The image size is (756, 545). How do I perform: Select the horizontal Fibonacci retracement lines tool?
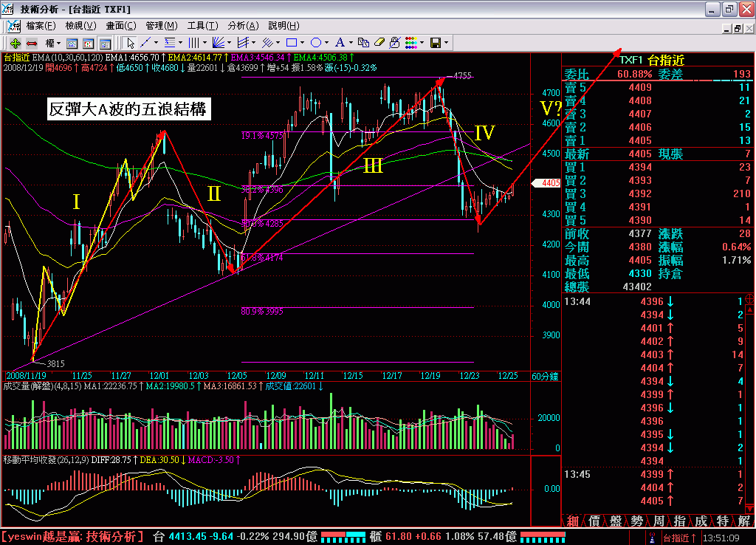[170, 43]
